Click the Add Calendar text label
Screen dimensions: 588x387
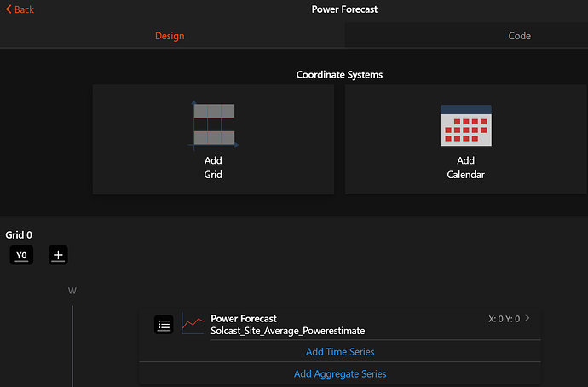(465, 167)
